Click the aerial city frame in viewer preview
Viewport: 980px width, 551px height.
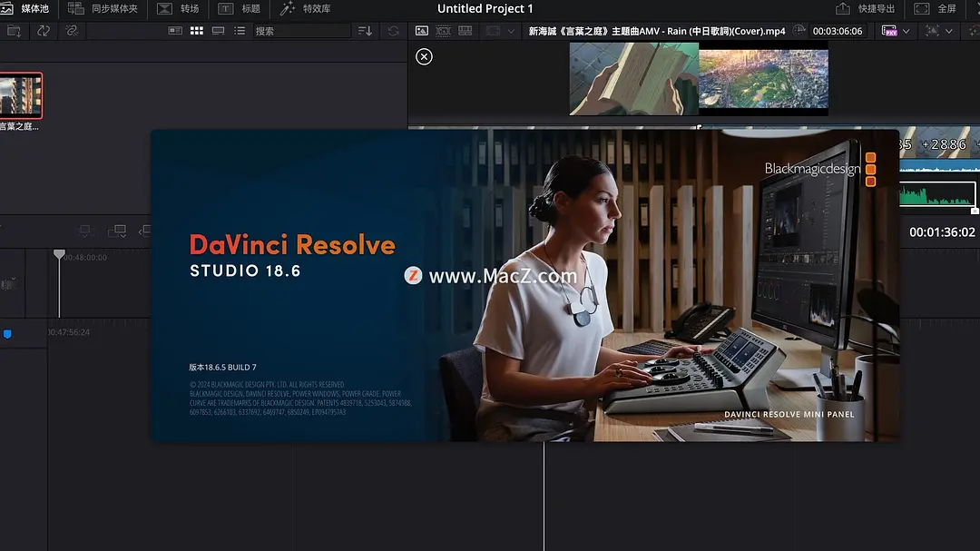[763, 79]
